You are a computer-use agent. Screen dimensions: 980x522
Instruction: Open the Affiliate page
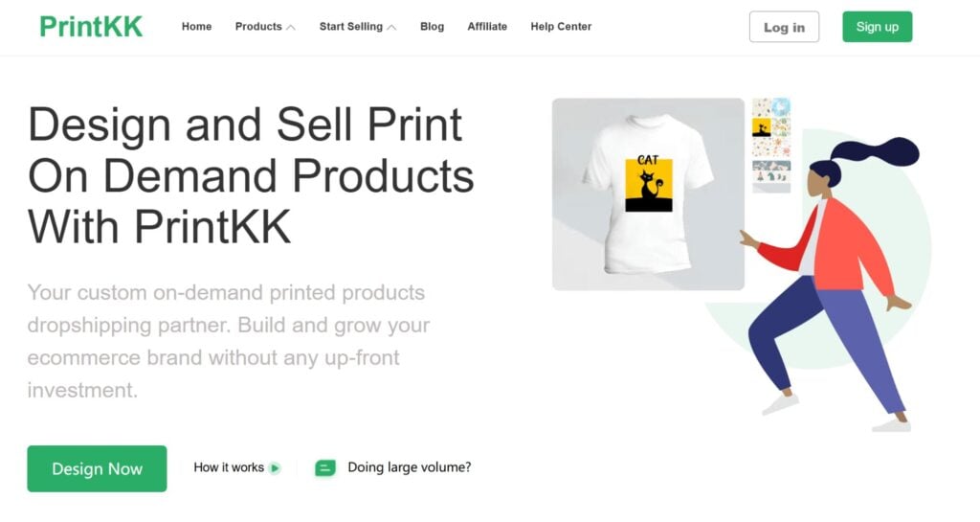click(487, 27)
